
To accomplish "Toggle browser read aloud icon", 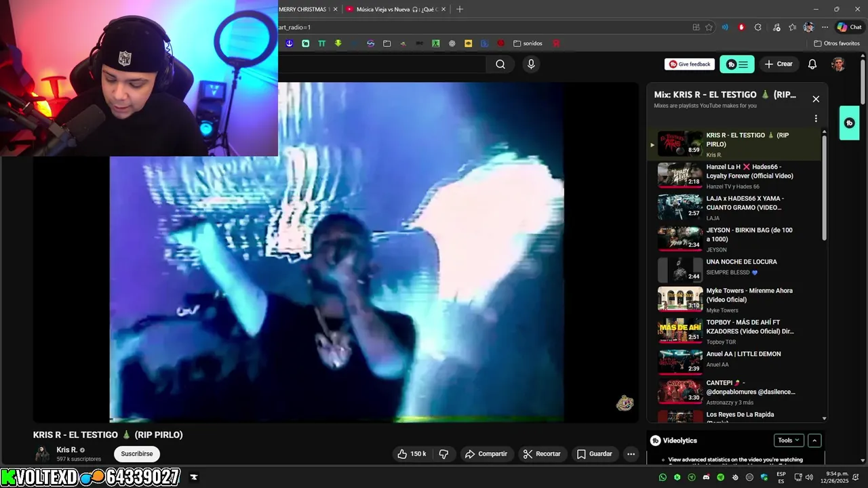I will 725,27.
